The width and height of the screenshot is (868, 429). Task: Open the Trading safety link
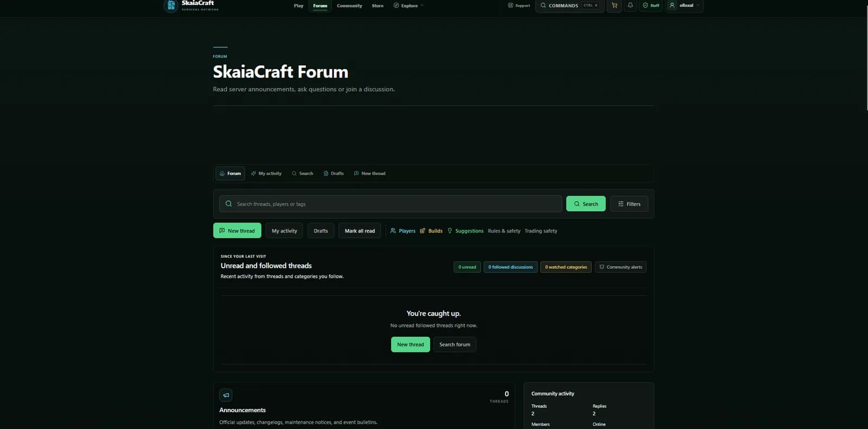click(x=541, y=231)
